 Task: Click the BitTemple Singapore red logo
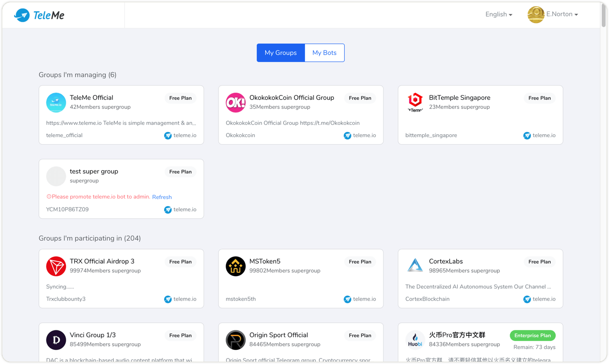pos(415,102)
